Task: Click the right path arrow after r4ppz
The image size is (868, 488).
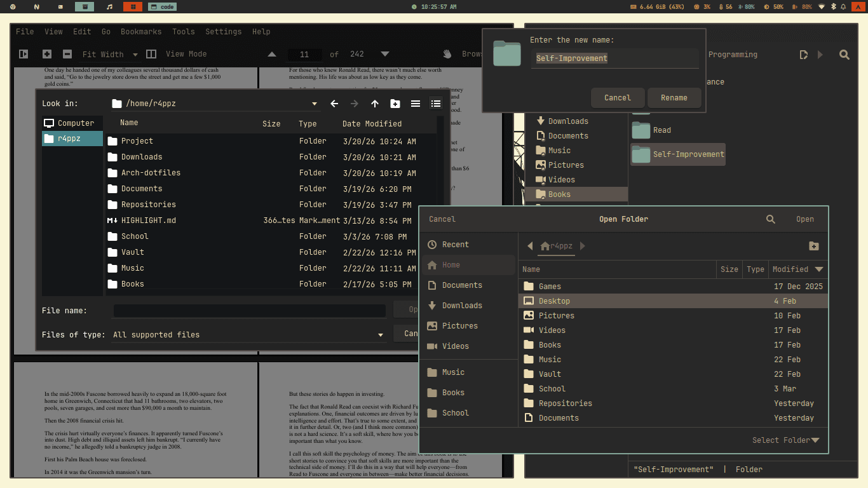Action: (x=583, y=246)
